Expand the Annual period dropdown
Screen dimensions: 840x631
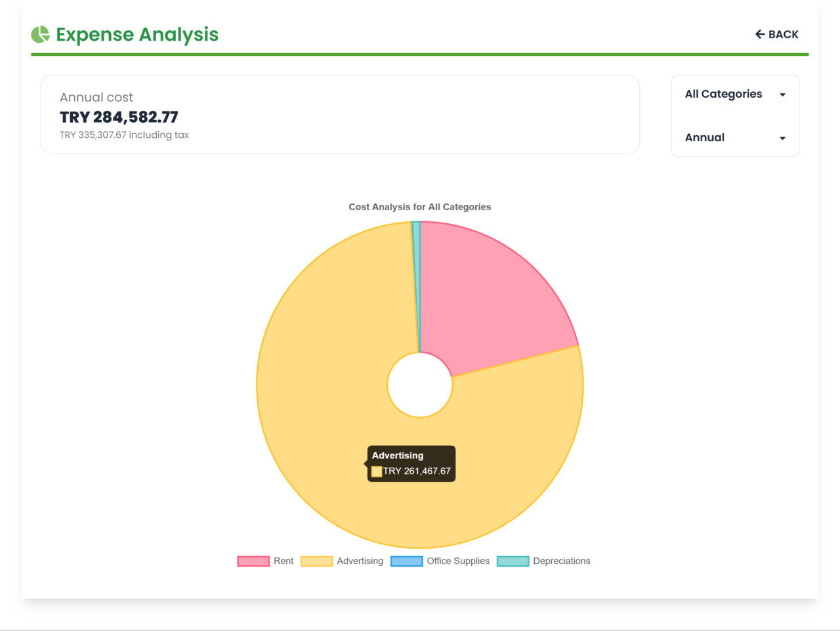[x=734, y=137]
